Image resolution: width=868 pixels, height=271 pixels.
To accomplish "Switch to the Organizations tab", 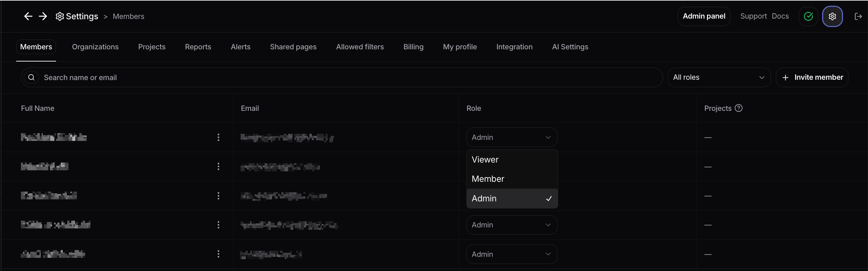I will point(95,47).
